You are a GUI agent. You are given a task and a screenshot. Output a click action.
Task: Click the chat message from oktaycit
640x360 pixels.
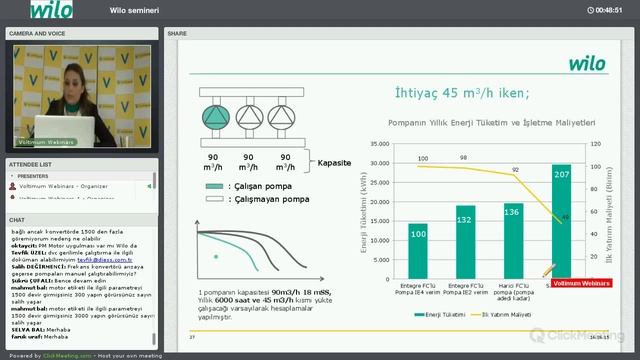coord(74,246)
